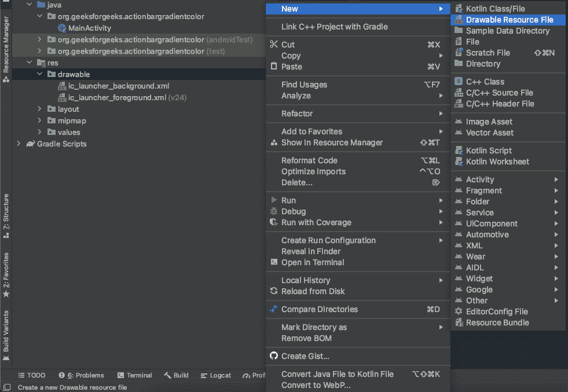Viewport: 568px width, 392px height.
Task: Open the Activity submenu
Action: (480, 179)
